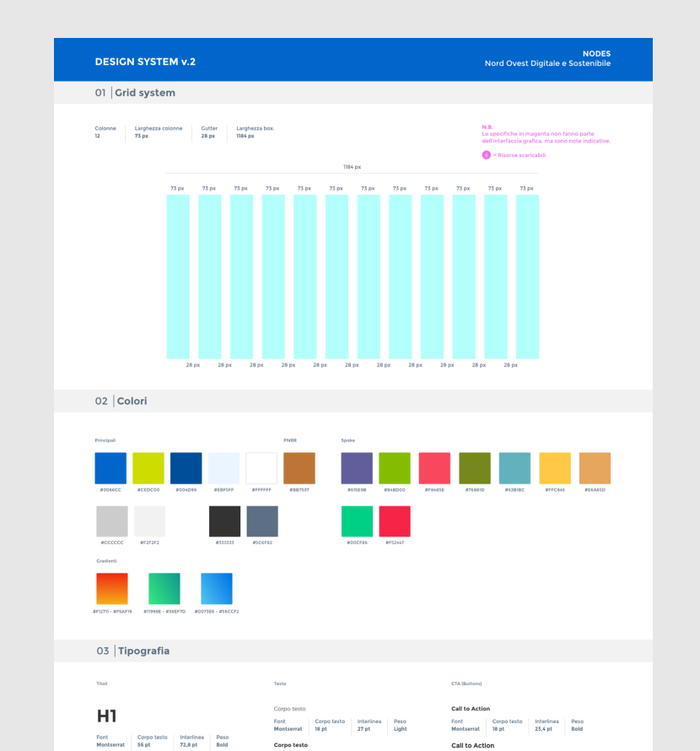Image resolution: width=700 pixels, height=751 pixels.
Task: Choose the tan orange #E6A65D swatch
Action: click(595, 468)
